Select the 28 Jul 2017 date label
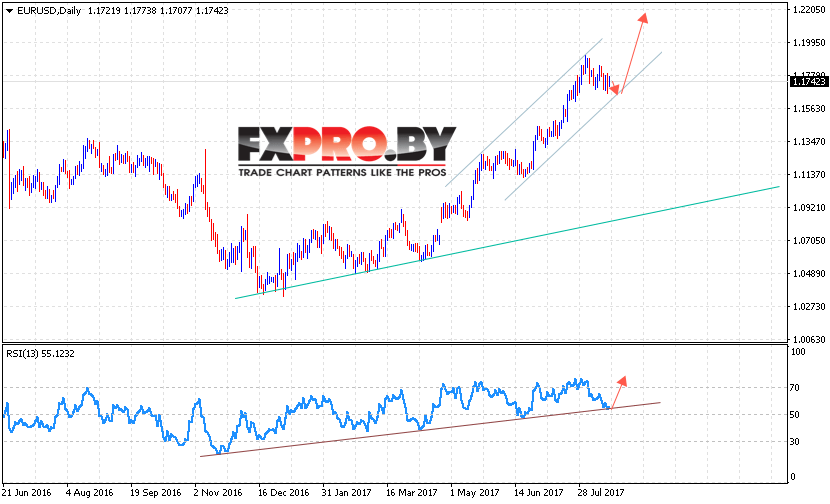 point(601,493)
